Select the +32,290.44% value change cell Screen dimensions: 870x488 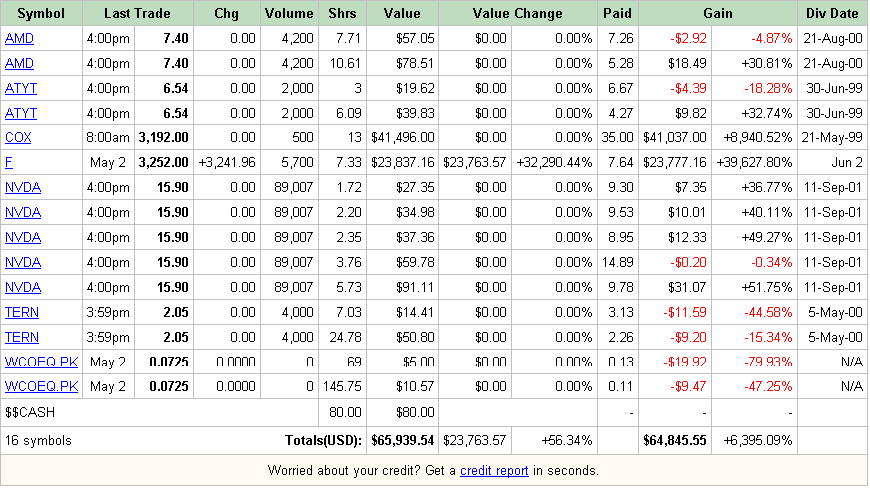pos(554,162)
